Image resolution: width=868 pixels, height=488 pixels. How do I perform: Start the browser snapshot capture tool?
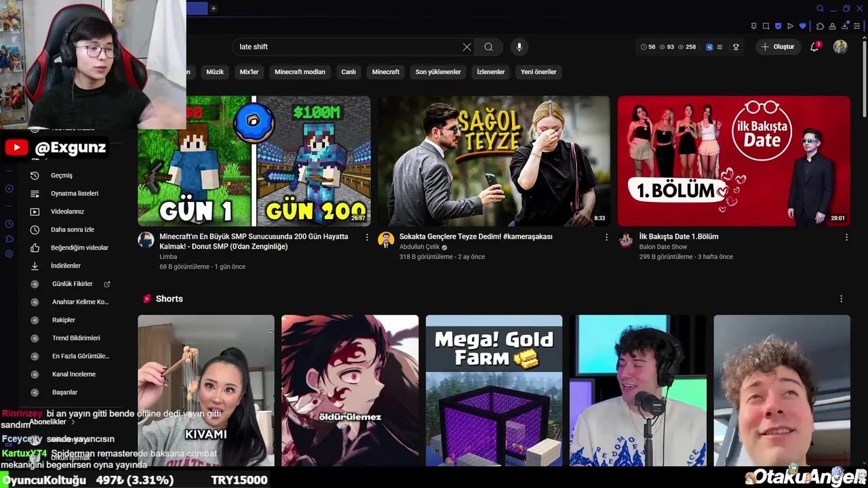[766, 26]
